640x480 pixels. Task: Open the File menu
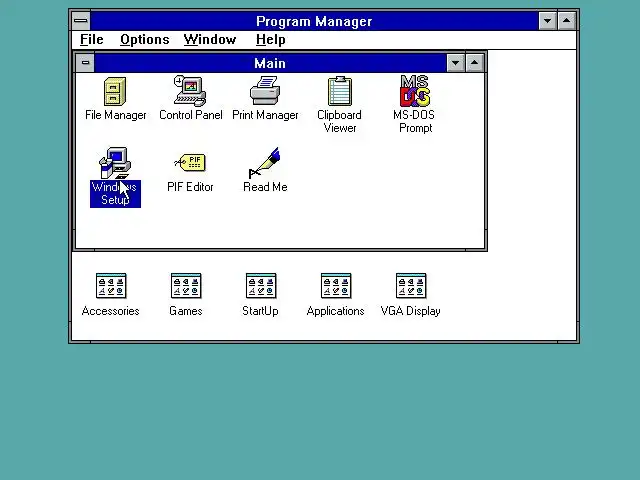(x=92, y=40)
